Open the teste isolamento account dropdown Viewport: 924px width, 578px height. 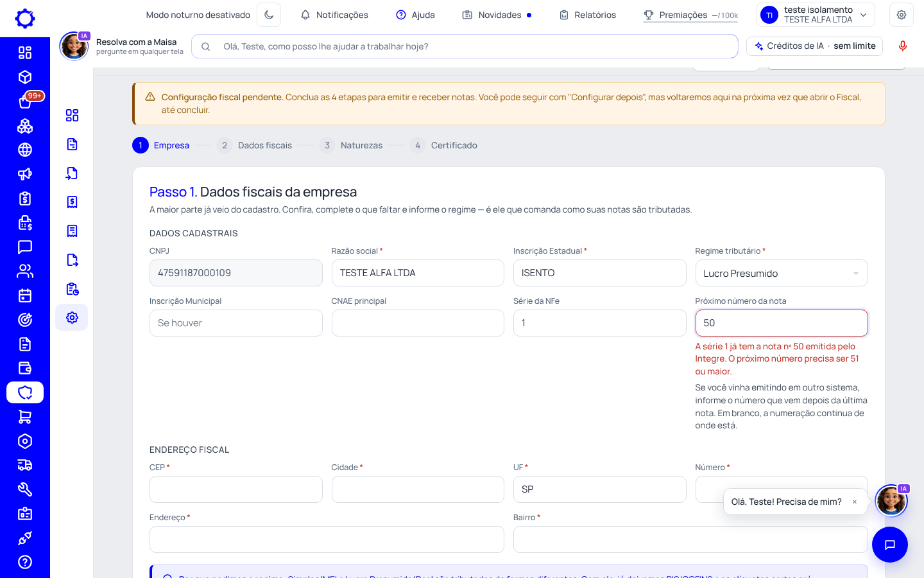coord(815,15)
